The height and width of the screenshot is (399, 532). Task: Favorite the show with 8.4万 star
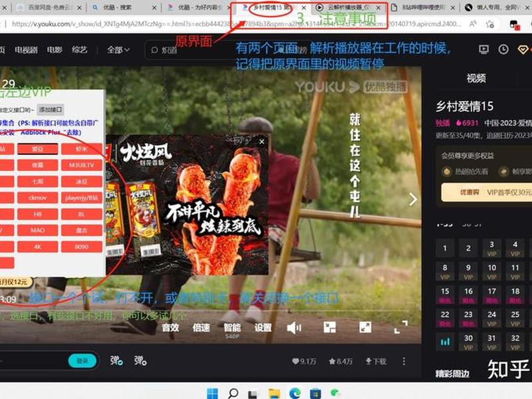(340, 362)
